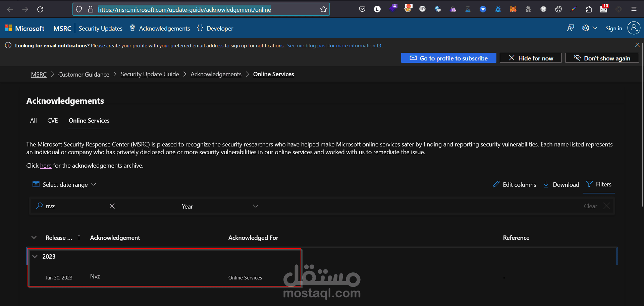Click the Acknowledged For column header
The height and width of the screenshot is (306, 644).
[x=253, y=237]
